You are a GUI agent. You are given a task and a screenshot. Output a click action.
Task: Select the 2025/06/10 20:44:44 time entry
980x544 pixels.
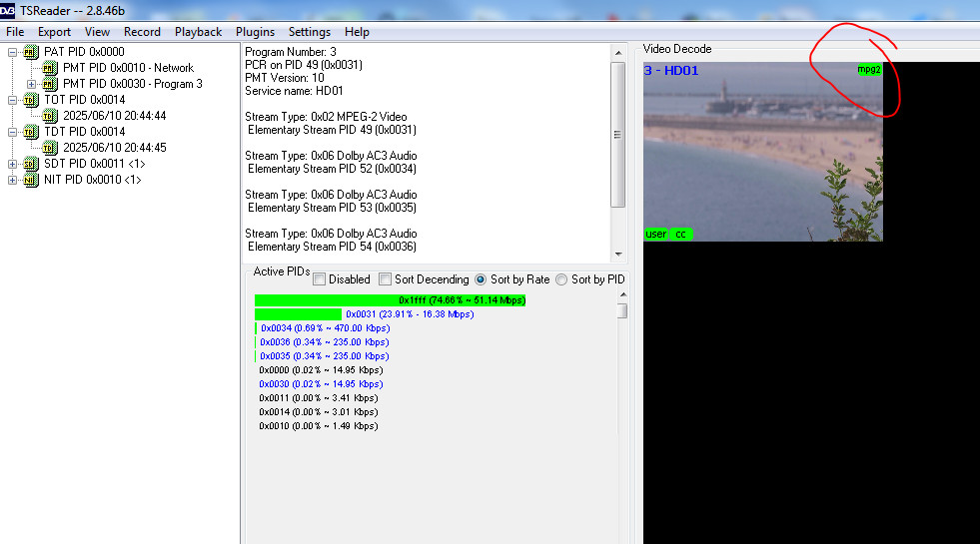click(x=114, y=116)
